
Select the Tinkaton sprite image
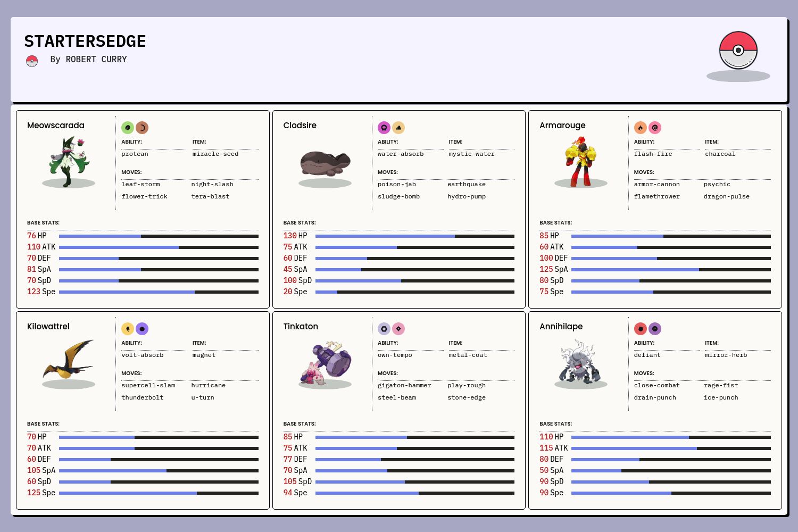[x=325, y=363]
